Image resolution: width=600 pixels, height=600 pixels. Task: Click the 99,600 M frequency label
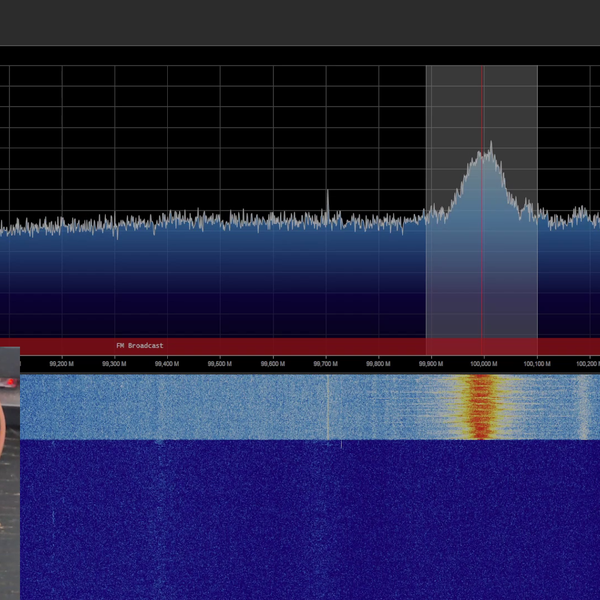[x=272, y=365]
